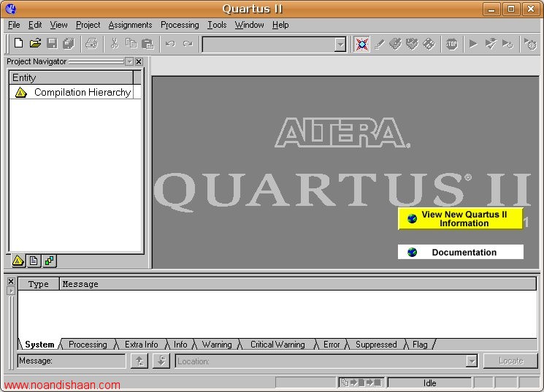
Task: Click the Start Compilation play icon
Action: click(x=473, y=44)
